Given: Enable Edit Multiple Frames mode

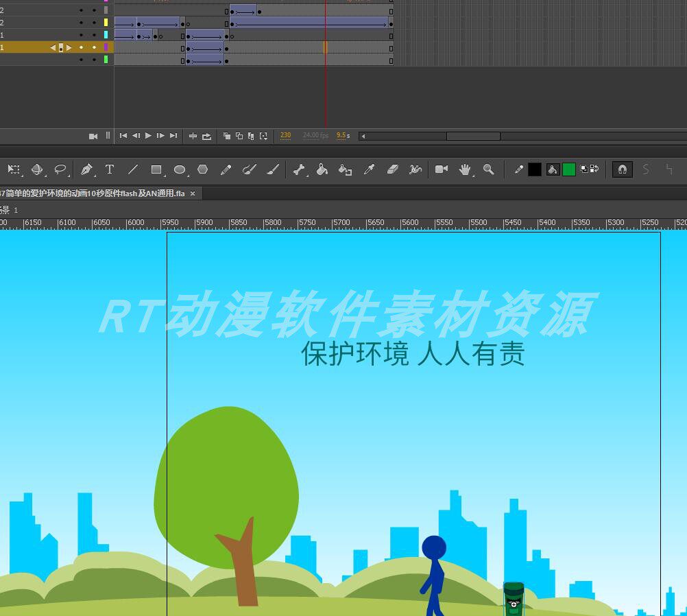Looking at the screenshot, I should 250,136.
